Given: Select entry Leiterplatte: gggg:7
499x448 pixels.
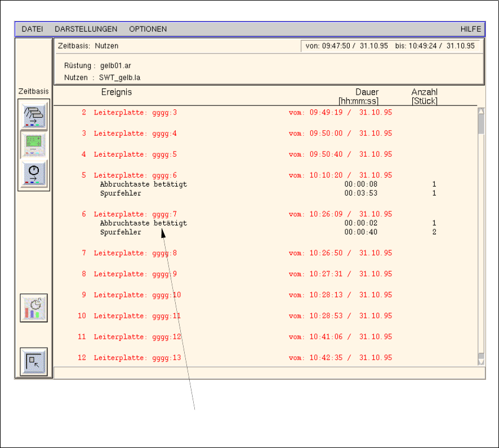Looking at the screenshot, I should tap(135, 214).
